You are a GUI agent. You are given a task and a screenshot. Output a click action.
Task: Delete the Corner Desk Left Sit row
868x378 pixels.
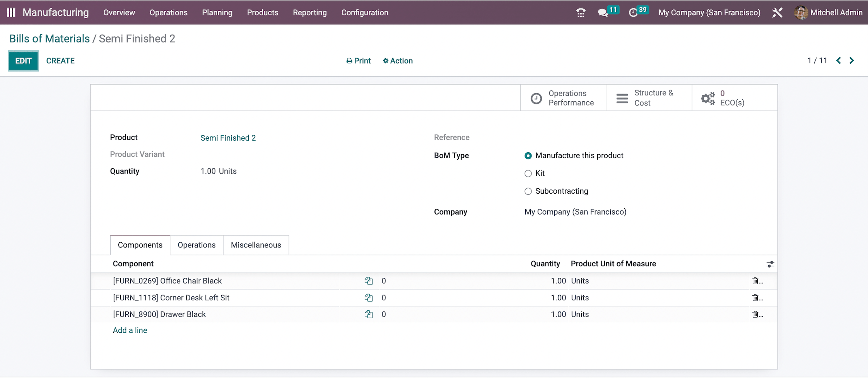tap(755, 298)
